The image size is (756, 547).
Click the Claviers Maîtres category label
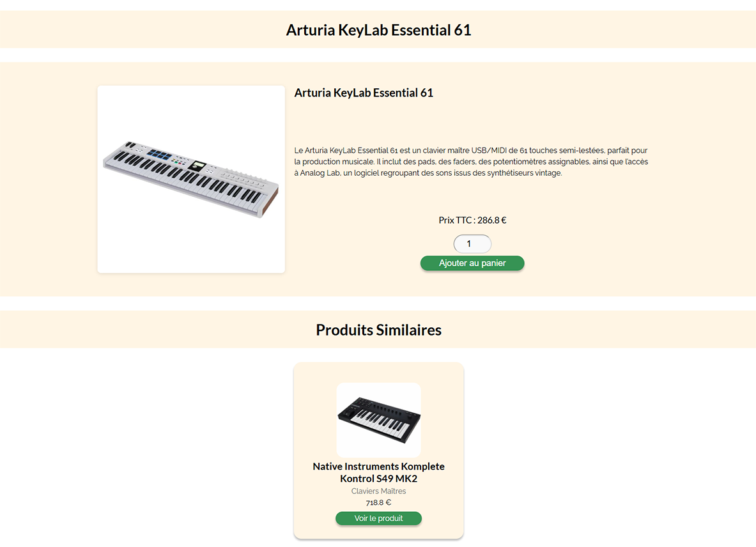coord(378,491)
